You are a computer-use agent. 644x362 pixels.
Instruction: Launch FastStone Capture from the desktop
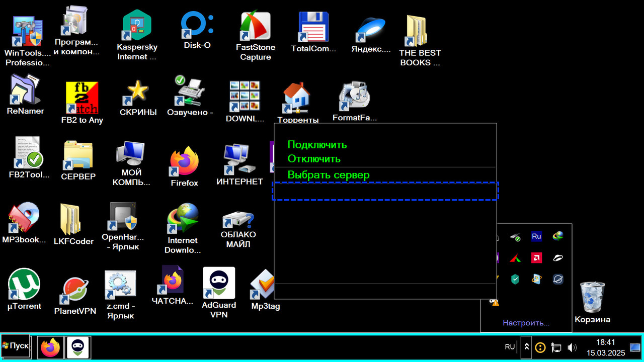256,36
